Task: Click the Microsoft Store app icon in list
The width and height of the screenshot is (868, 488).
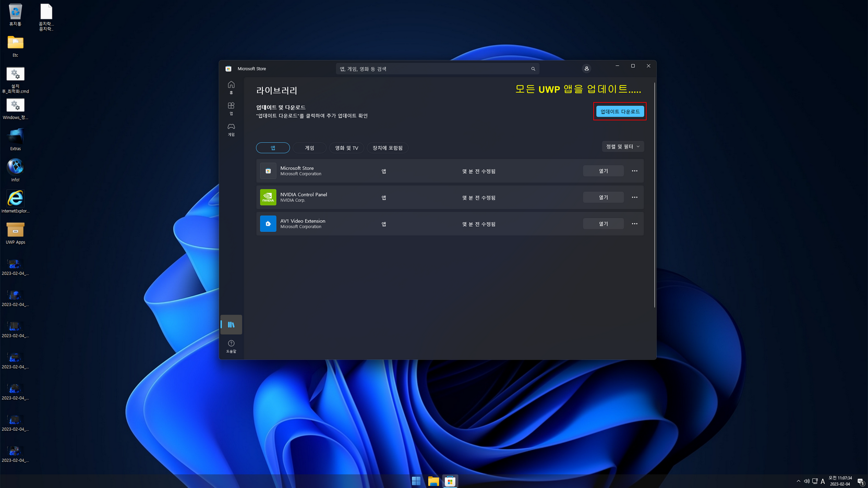Action: (268, 171)
